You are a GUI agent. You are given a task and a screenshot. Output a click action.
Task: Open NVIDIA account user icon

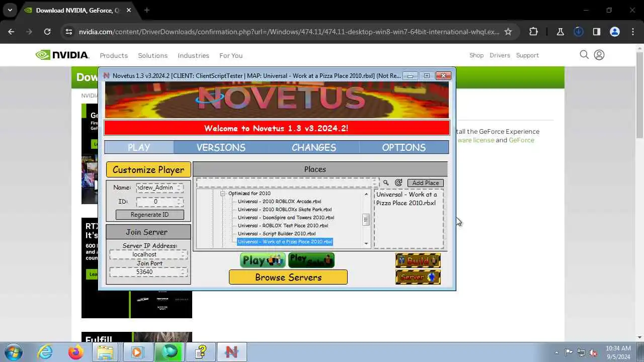(x=599, y=55)
